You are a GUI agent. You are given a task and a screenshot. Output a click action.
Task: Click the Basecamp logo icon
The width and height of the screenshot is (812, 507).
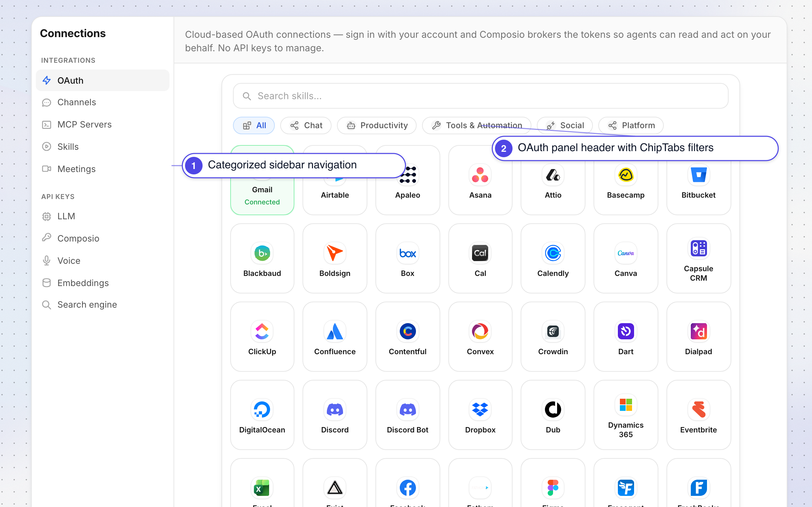point(626,175)
